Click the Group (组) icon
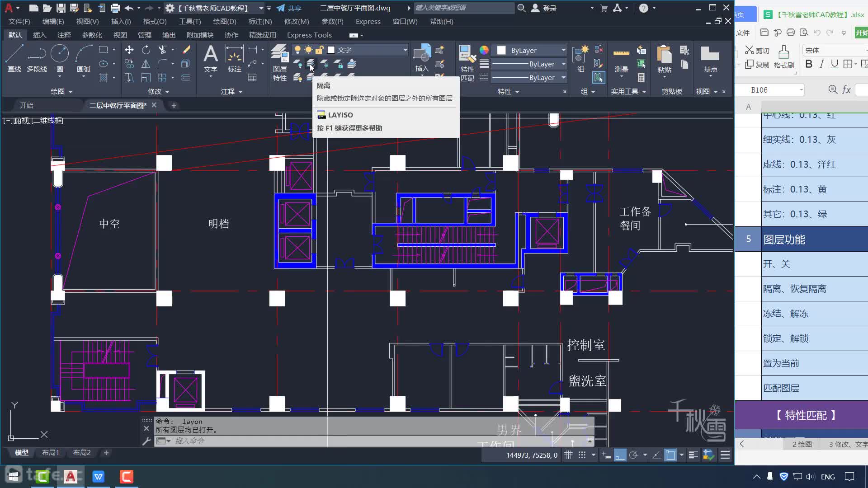Screen dimensions: 868x488 point(580,58)
